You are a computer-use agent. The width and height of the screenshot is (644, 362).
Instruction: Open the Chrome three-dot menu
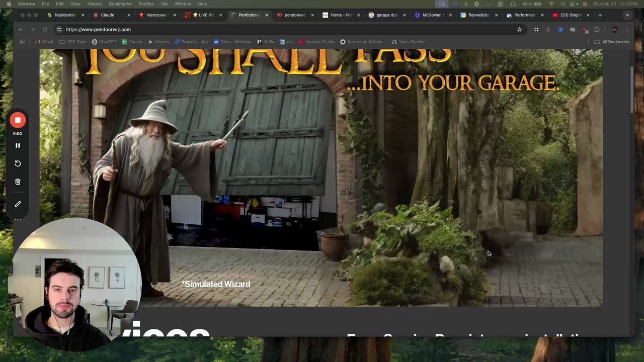click(x=626, y=30)
